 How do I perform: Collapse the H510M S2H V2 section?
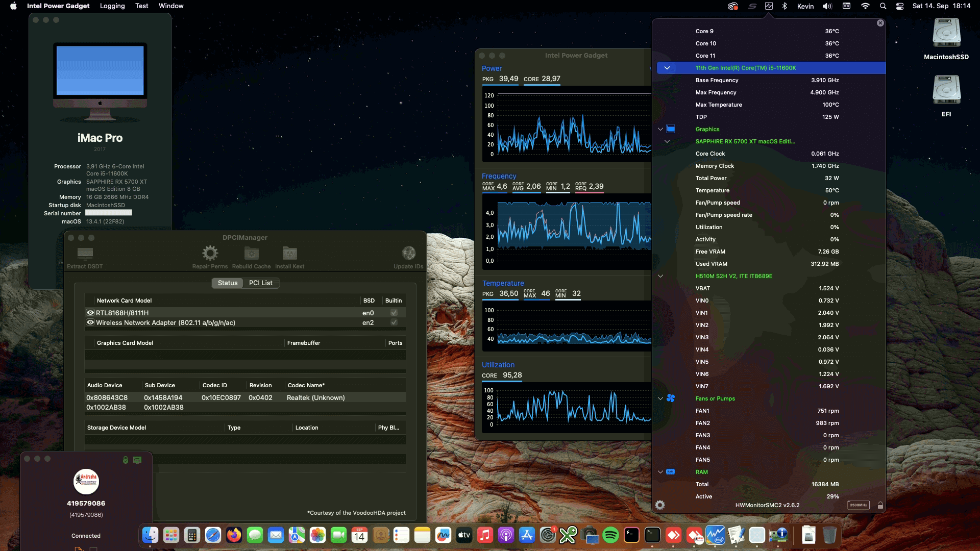(x=660, y=276)
